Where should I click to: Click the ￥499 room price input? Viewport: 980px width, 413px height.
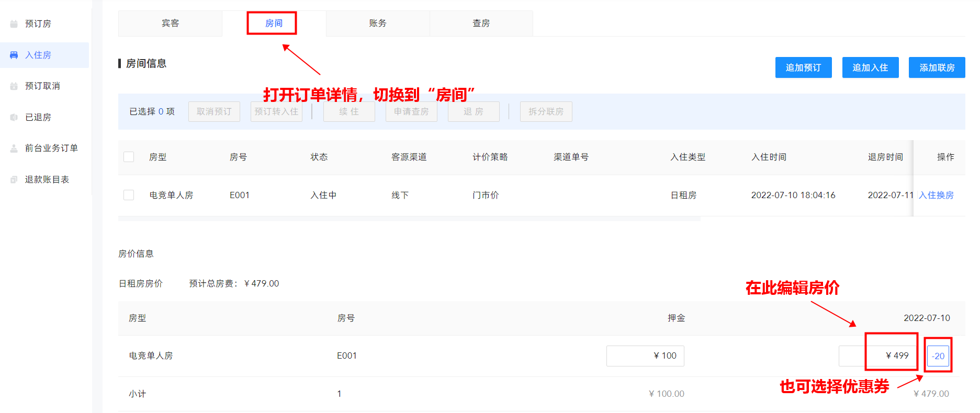(x=877, y=355)
